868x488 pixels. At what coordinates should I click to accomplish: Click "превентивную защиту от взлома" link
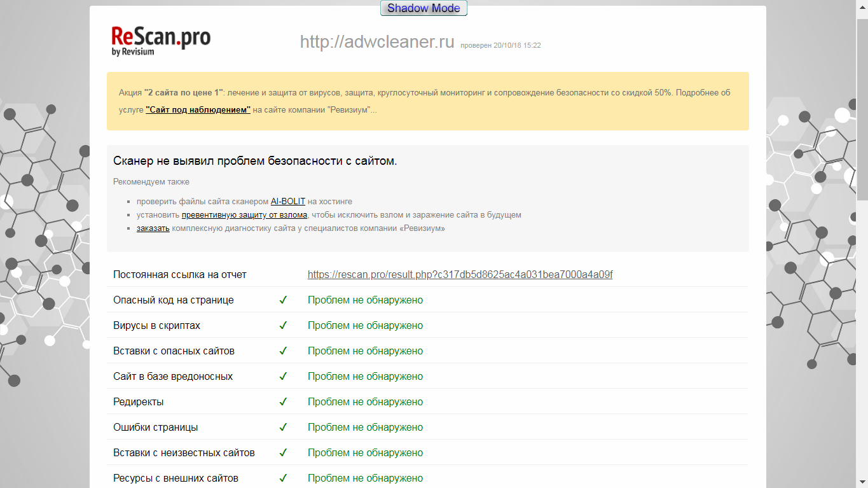tap(244, 214)
